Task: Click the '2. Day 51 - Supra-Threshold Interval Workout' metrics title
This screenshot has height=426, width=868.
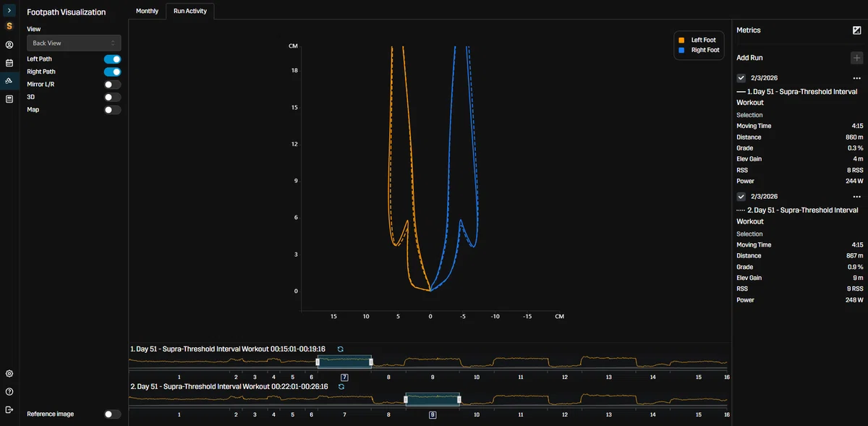Action: click(x=796, y=216)
